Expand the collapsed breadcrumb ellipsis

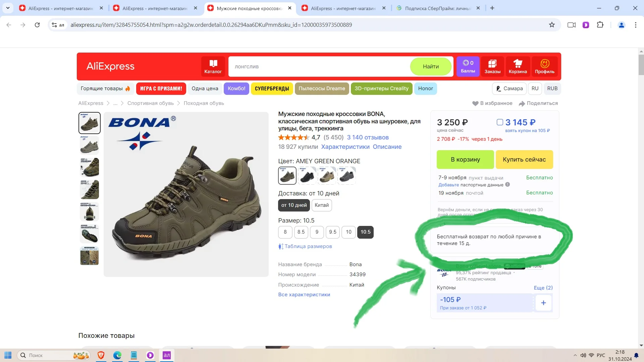pos(115,103)
